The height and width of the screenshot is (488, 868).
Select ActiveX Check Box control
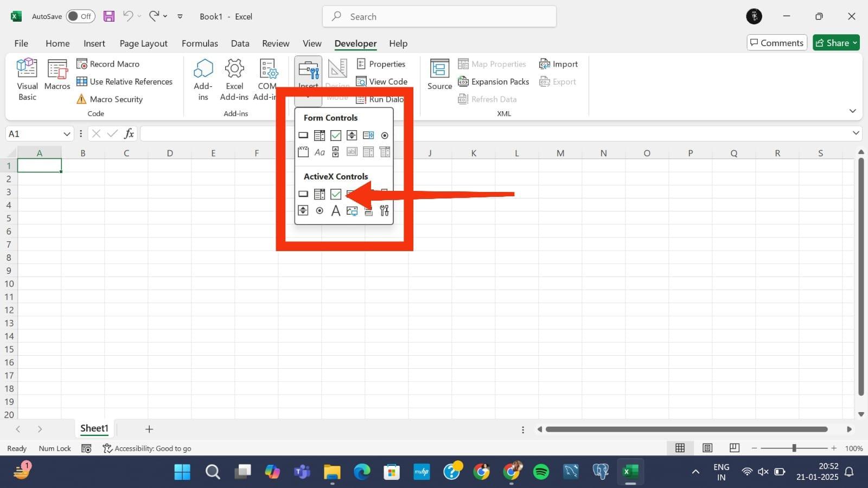[x=336, y=194]
